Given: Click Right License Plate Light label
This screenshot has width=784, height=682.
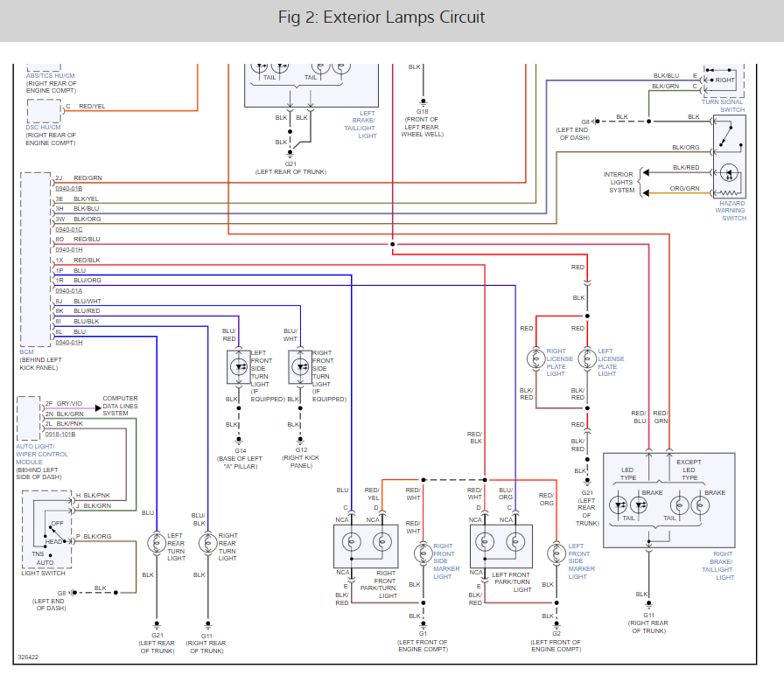Looking at the screenshot, I should [x=559, y=362].
